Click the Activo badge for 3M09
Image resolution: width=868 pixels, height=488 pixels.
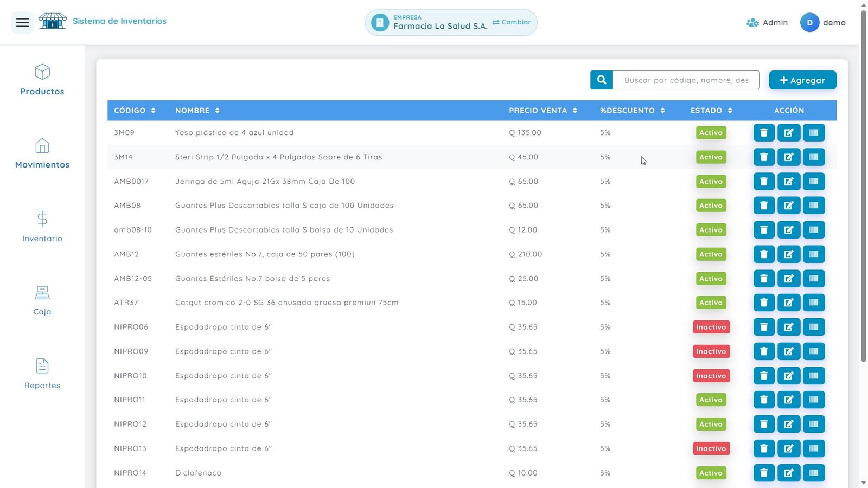(711, 133)
